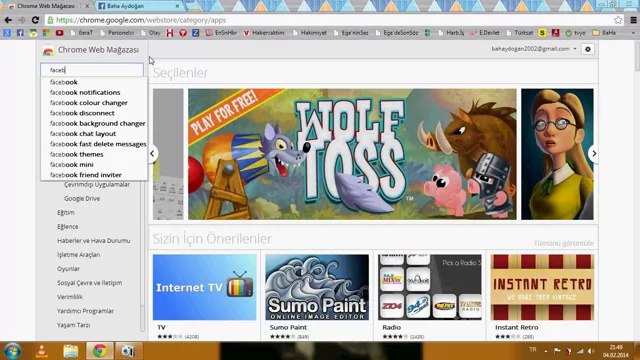Open the camera app on taskbar
Image resolution: width=640 pixels, height=360 pixels.
click(128, 351)
